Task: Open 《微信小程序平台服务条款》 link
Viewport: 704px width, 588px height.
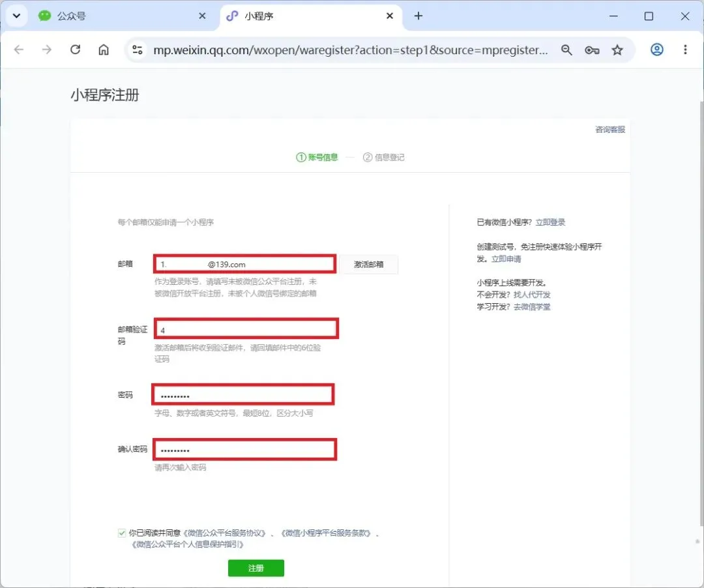Action: click(326, 533)
